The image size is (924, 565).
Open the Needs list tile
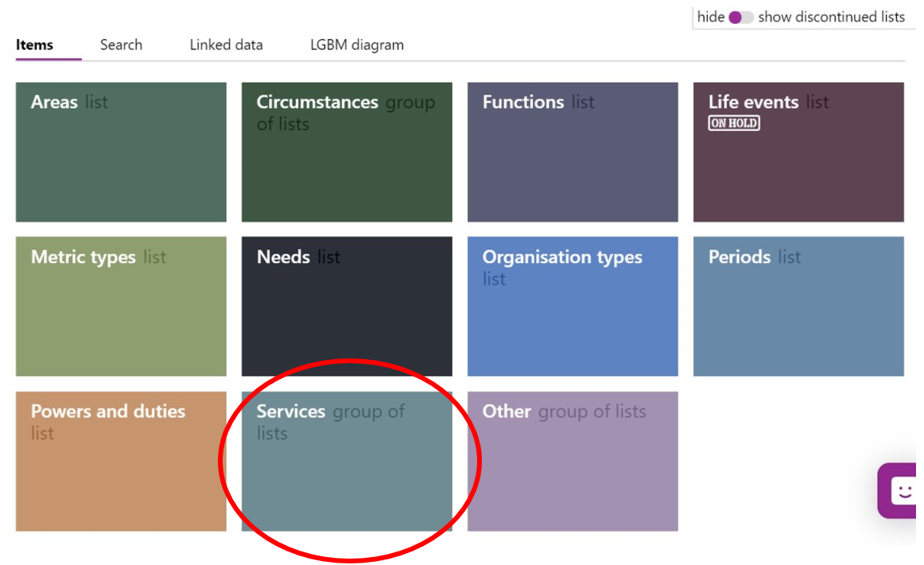click(347, 307)
